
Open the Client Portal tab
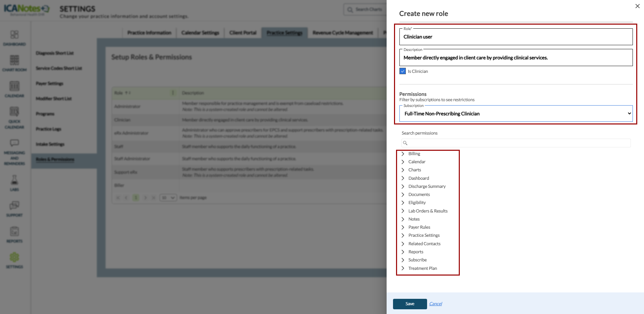(243, 33)
